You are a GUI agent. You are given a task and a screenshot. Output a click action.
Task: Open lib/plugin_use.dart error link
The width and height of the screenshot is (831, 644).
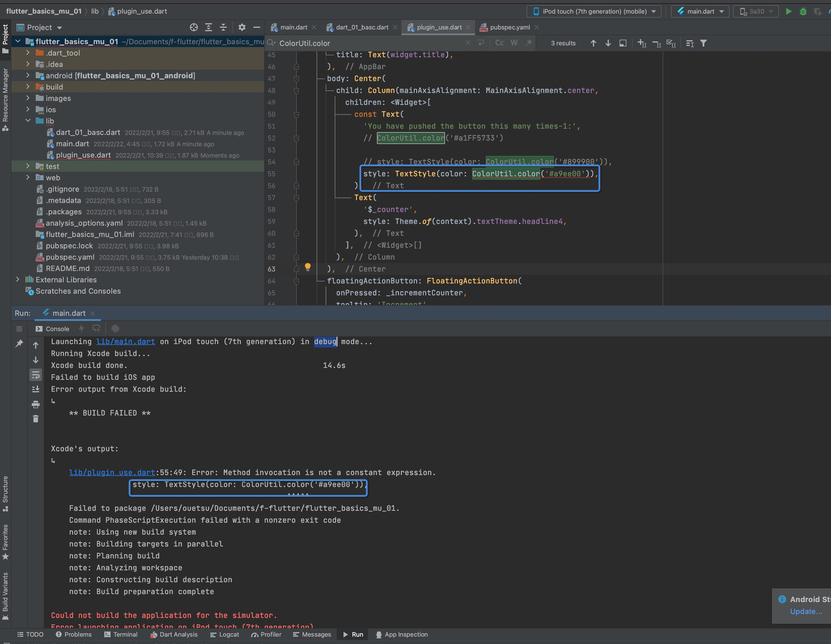(112, 472)
